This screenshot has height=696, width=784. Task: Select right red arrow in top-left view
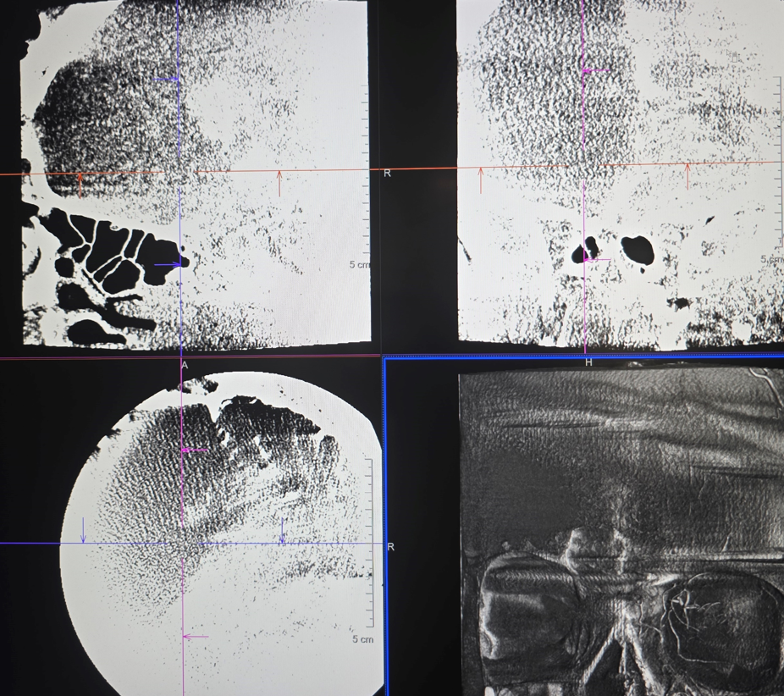tap(279, 183)
